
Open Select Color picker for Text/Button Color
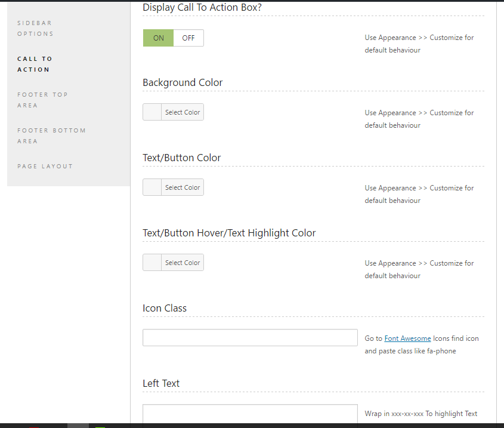coord(183,187)
